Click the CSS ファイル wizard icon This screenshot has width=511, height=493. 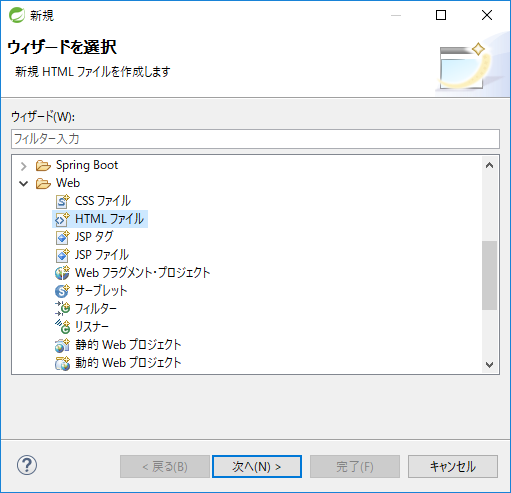tap(62, 201)
